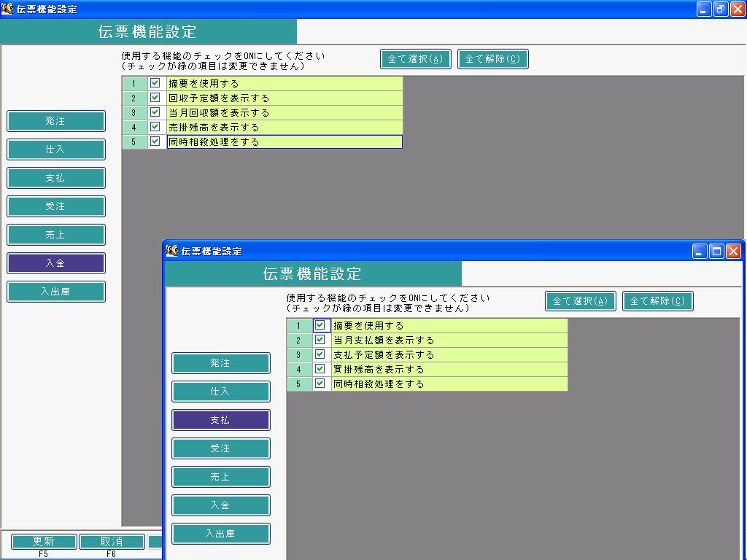Click the app icon in the front window title bar

click(x=172, y=251)
